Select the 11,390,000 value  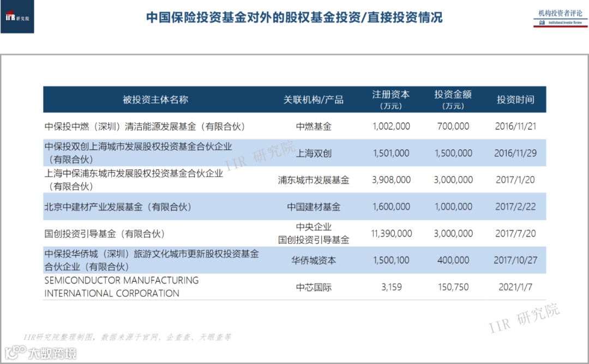[391, 233]
